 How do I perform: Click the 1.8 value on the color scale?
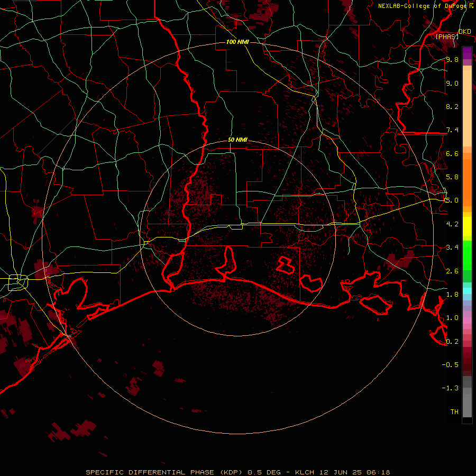coord(452,295)
